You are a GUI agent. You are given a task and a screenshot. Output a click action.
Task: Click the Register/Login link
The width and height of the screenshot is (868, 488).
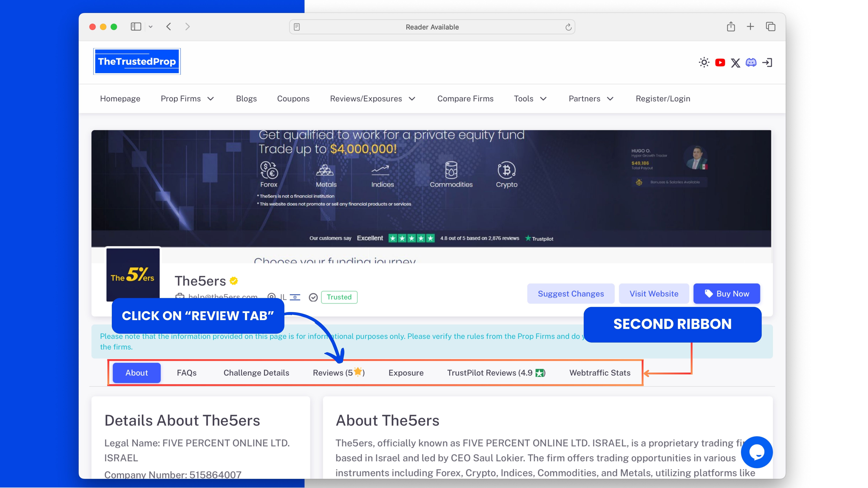[663, 99]
